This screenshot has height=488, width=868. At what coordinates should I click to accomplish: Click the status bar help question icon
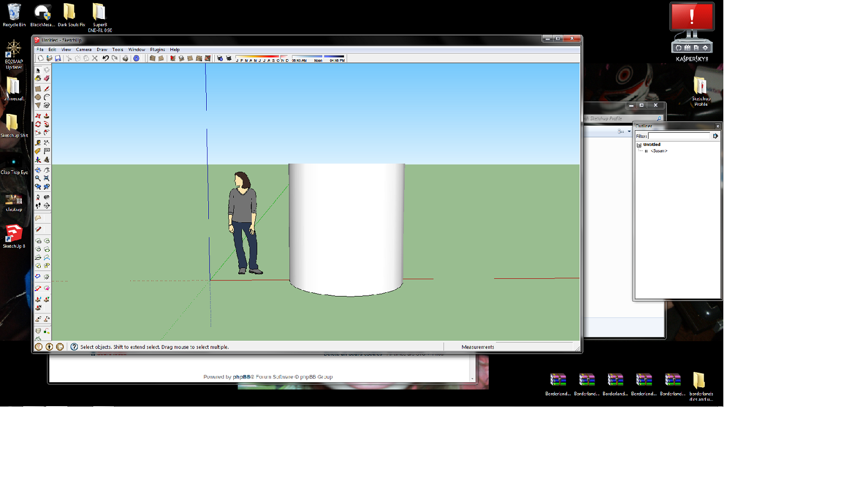pos(74,347)
